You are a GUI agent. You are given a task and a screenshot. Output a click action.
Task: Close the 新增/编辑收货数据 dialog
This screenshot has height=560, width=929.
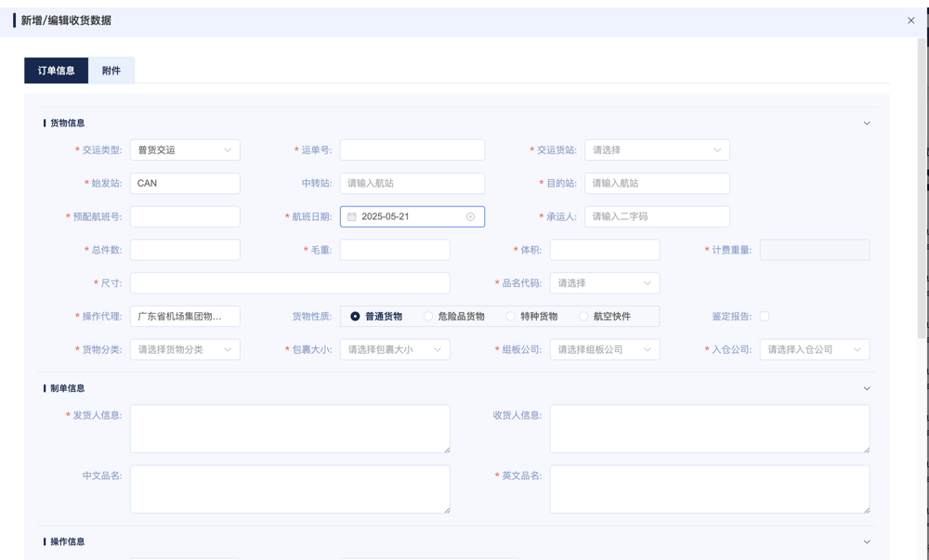(910, 20)
